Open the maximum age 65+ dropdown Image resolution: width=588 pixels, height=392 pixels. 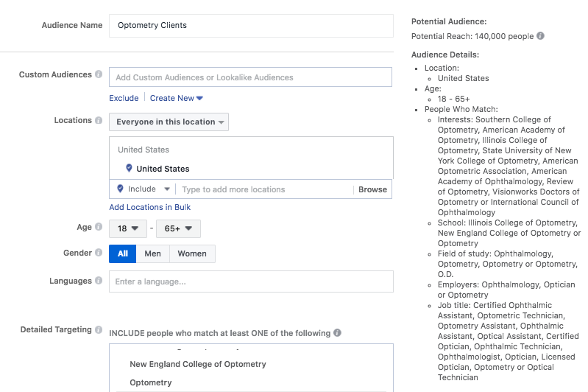coord(178,228)
